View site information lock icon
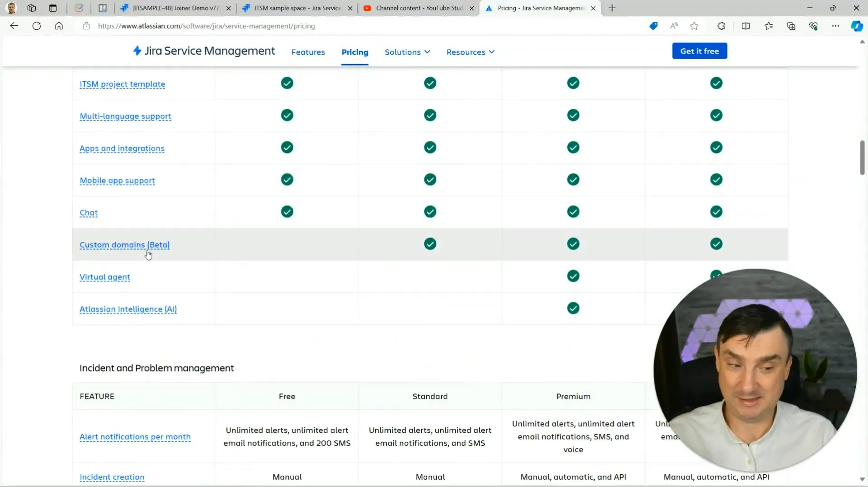 (x=86, y=26)
